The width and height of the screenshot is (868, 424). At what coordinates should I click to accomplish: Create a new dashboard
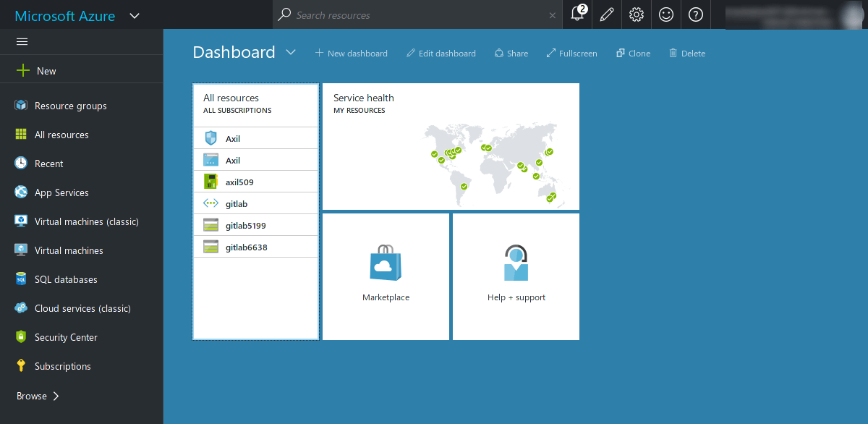(352, 53)
